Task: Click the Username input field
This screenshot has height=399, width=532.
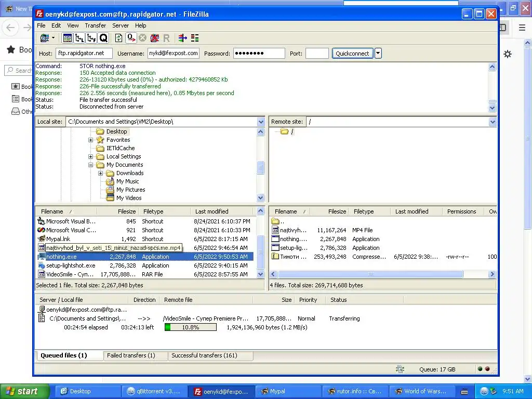Action: pos(174,54)
